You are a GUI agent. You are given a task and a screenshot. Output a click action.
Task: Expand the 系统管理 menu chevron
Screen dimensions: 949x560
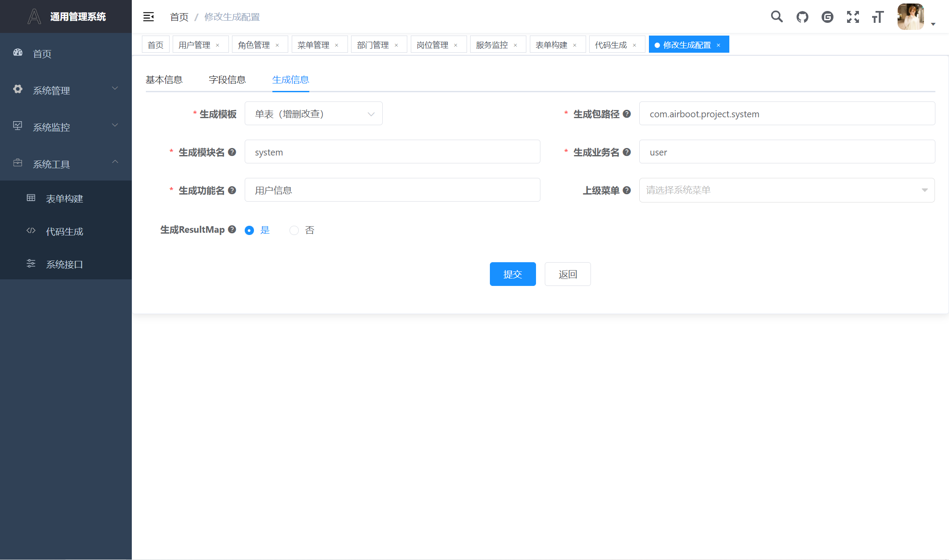115,88
